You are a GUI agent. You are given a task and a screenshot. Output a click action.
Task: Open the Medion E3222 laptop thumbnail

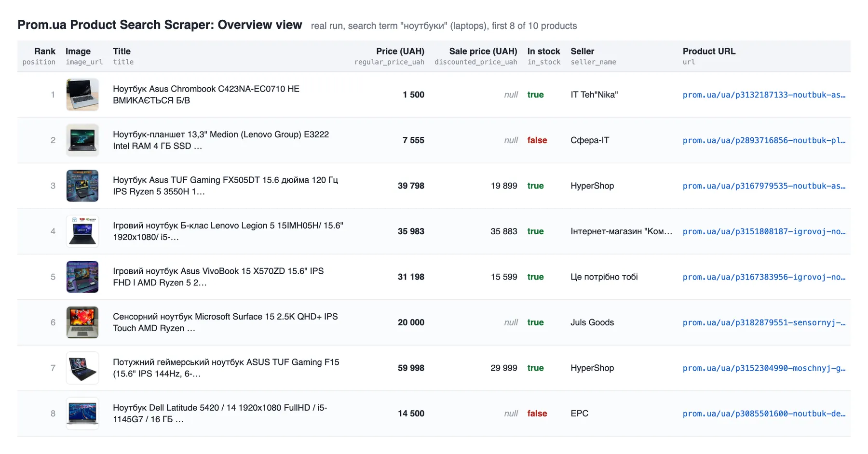point(82,140)
